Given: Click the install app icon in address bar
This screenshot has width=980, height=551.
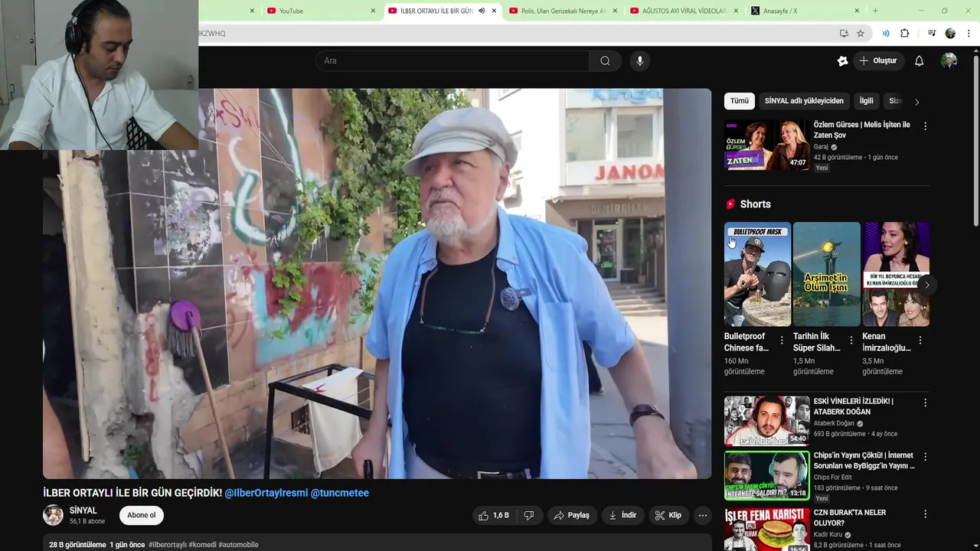Looking at the screenshot, I should coord(844,33).
